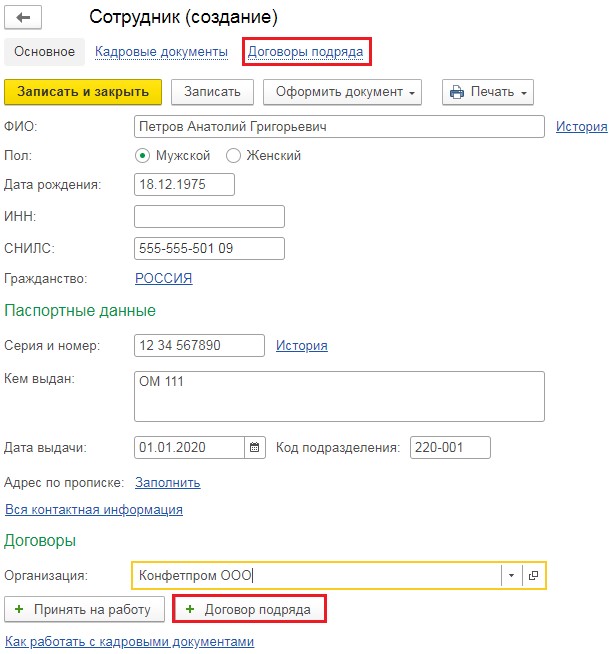Create a Договор подряда

coord(249,608)
